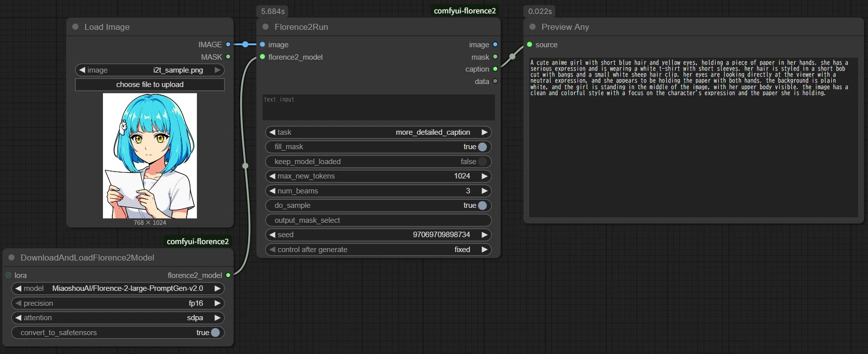Select previous image file with left arrow
Image resolution: width=868 pixels, height=354 pixels.
(82, 70)
